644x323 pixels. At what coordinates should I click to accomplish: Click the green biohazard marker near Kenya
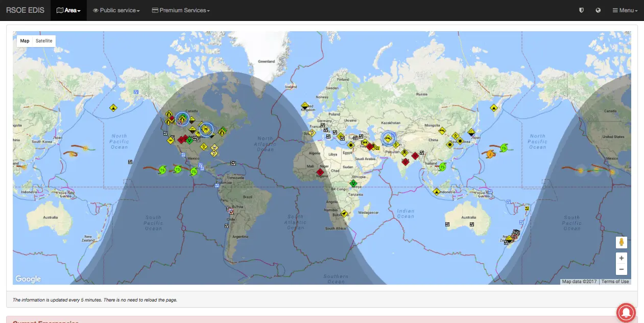(353, 183)
